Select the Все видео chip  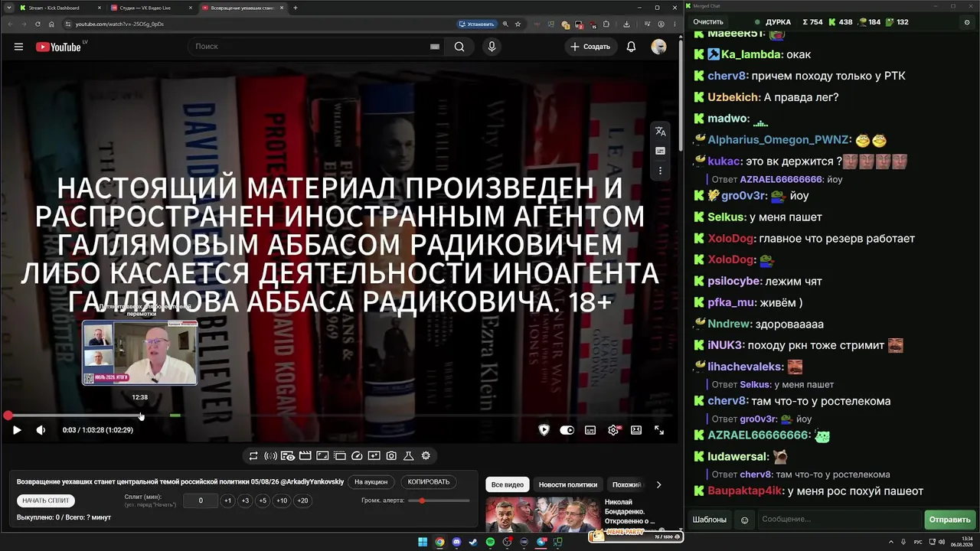click(x=508, y=484)
